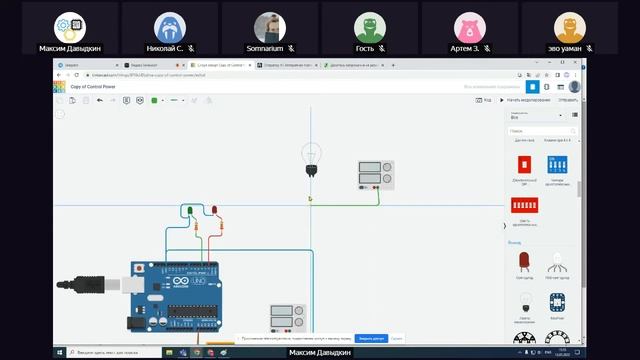This screenshot has width=640, height=360.
Task: Select the NeoPixel blue component
Action: click(x=557, y=302)
